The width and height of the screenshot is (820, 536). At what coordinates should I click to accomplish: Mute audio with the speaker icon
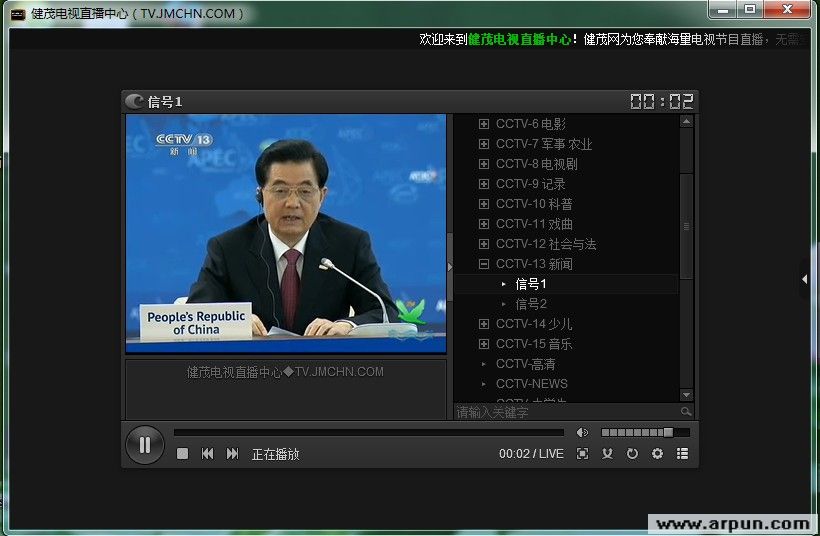tap(582, 432)
